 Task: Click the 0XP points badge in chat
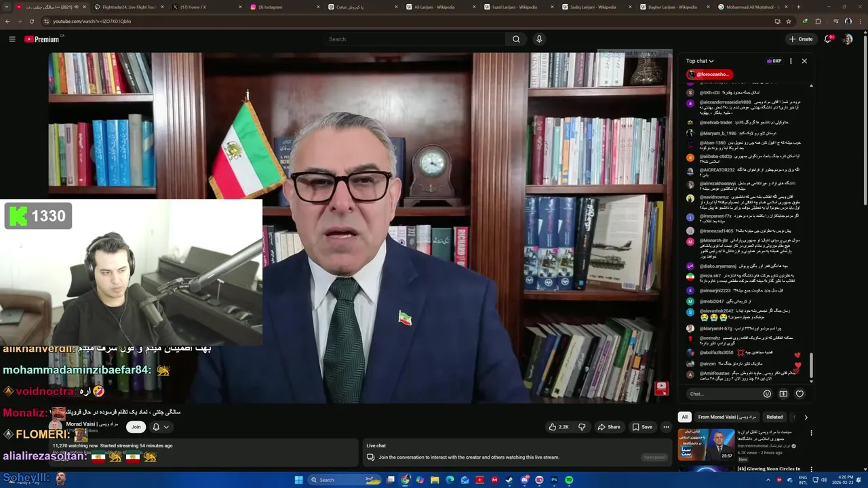pos(774,61)
